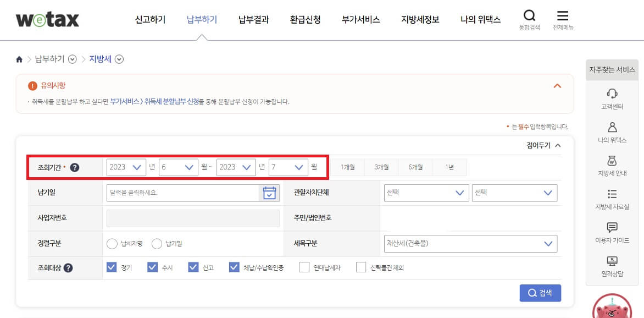Open the 세목구분 dropdown showing 재산세(건축물)
Screen dimensions: 644x318
(x=470, y=243)
